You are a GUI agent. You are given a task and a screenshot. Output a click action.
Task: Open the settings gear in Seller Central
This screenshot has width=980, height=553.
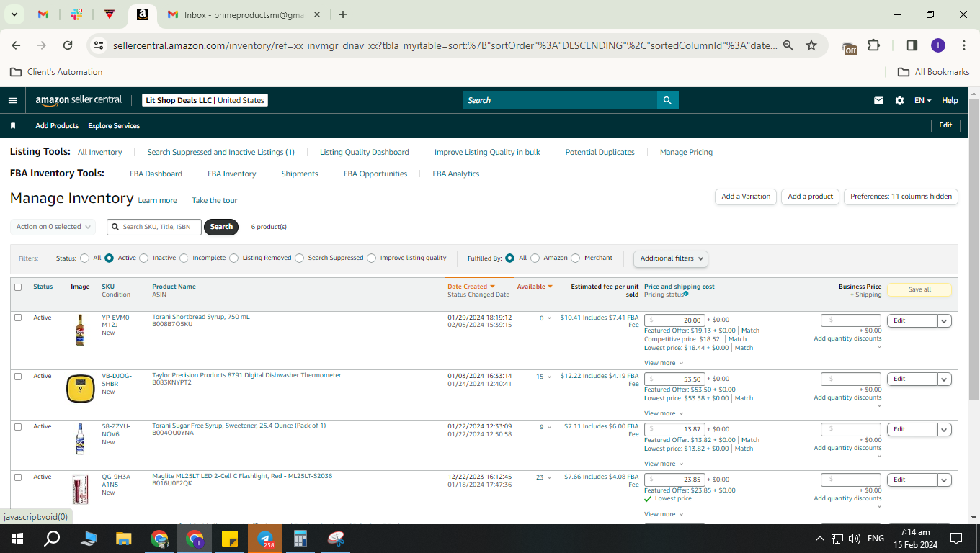(x=899, y=100)
